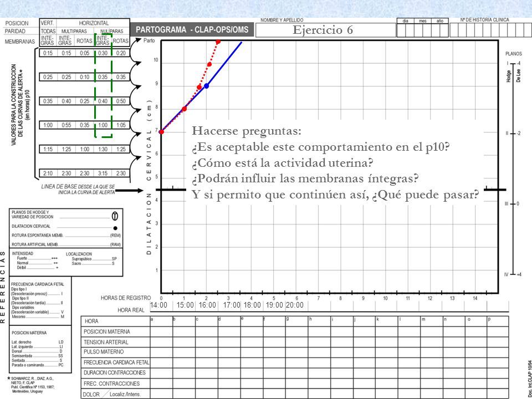Click the 14:00 real hour label
The image size is (532, 399).
[x=158, y=305]
